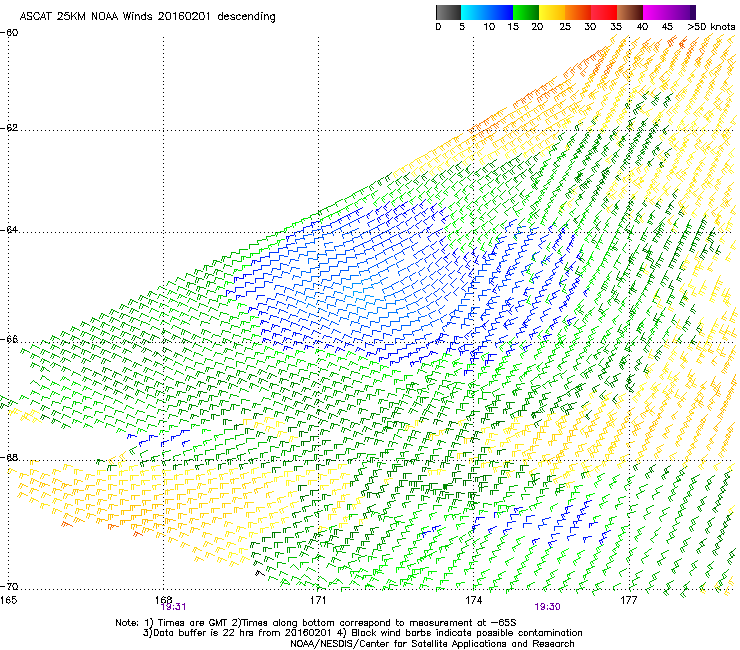Screen dimensions: 740x650
Task: Click the longitude label '174'
Action: 473,600
